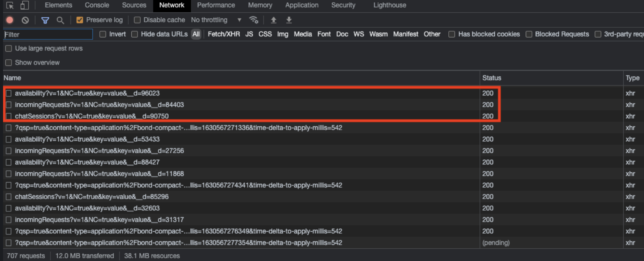Enable Disable cache checkbox
Screen dimensions: 644x261
point(137,20)
